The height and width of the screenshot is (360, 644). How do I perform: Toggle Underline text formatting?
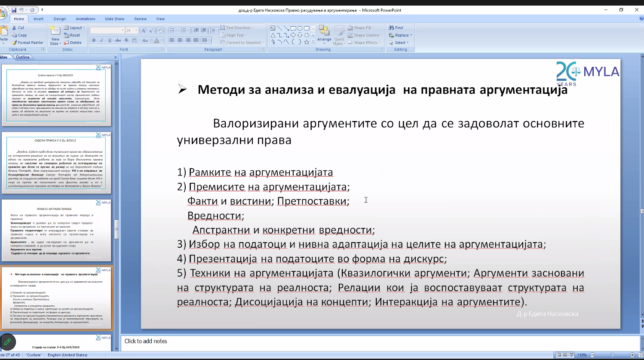pyautogui.click(x=110, y=40)
